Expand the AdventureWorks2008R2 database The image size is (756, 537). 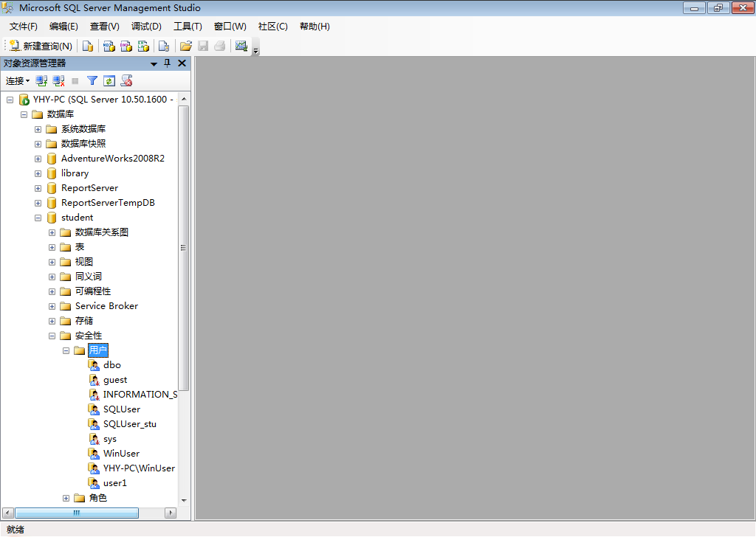click(x=38, y=159)
